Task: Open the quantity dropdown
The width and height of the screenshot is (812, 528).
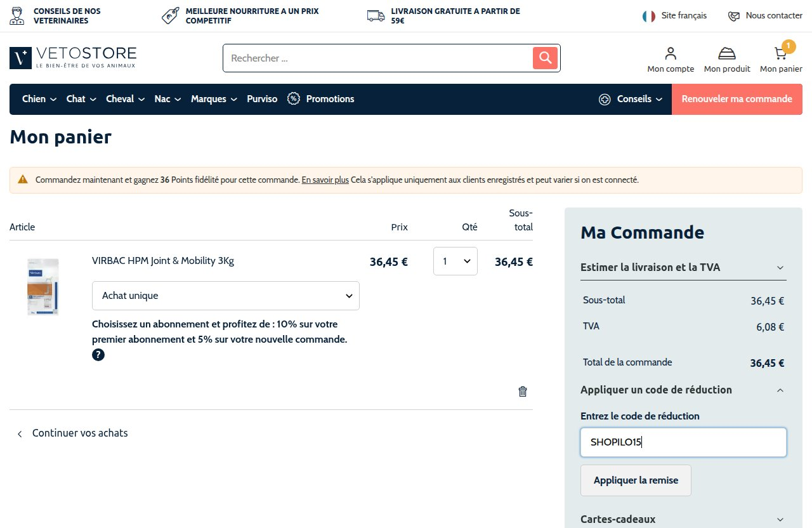Action: tap(455, 261)
